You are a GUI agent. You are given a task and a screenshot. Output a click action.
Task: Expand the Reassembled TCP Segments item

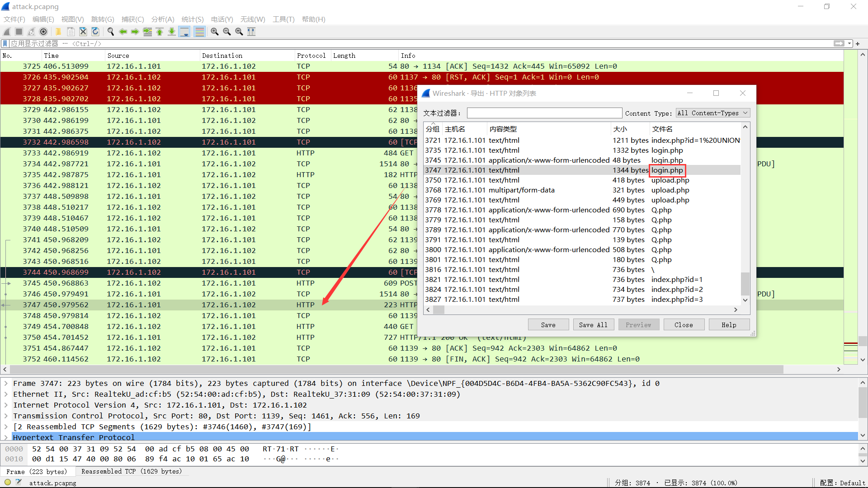pos(6,427)
